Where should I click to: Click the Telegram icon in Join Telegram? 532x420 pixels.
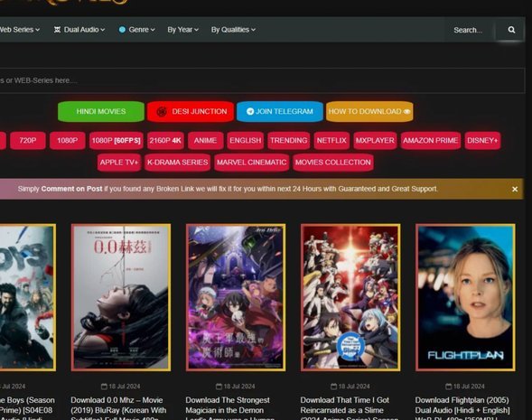tap(250, 111)
